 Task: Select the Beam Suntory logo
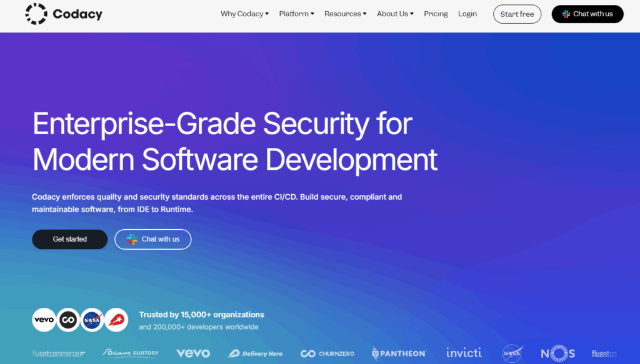pyautogui.click(x=130, y=353)
